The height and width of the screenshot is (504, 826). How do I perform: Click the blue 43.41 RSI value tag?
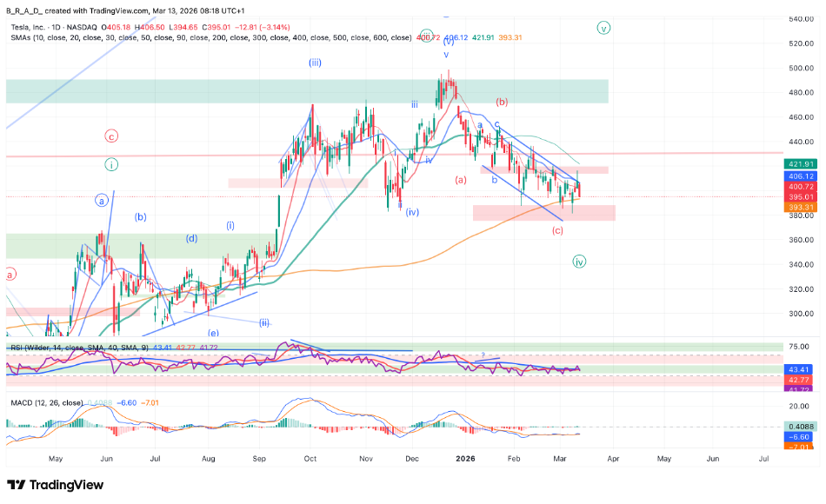coord(799,369)
